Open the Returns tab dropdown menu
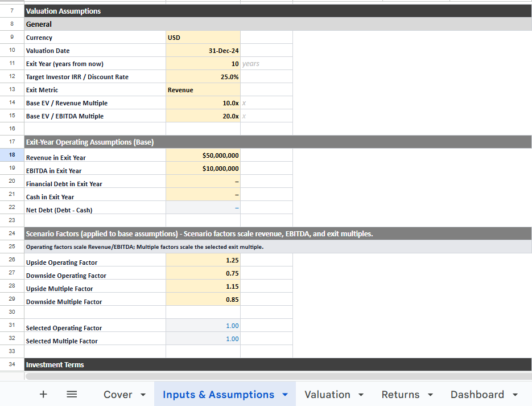Image resolution: width=532 pixels, height=406 pixels. [430, 394]
